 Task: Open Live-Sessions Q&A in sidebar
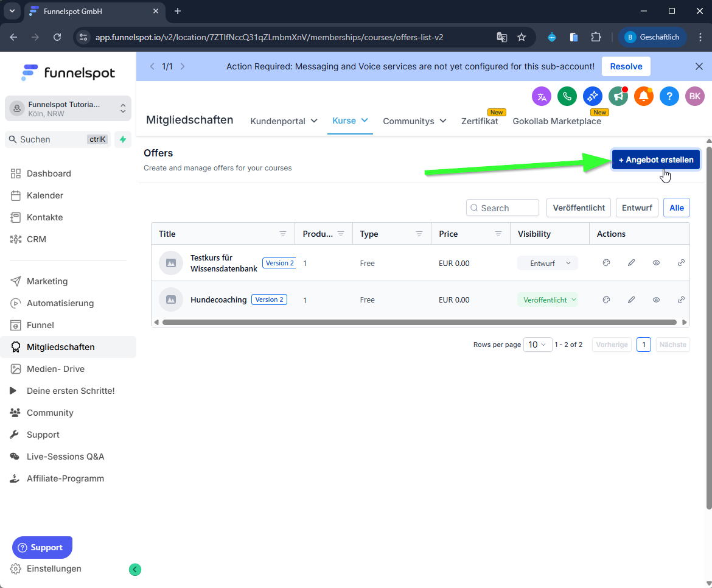[x=65, y=457]
